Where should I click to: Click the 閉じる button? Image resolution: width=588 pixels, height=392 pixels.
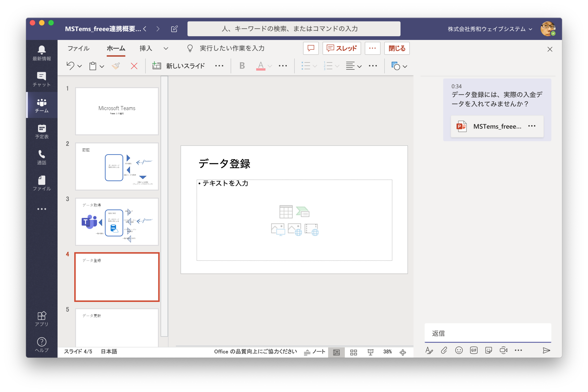pyautogui.click(x=397, y=48)
